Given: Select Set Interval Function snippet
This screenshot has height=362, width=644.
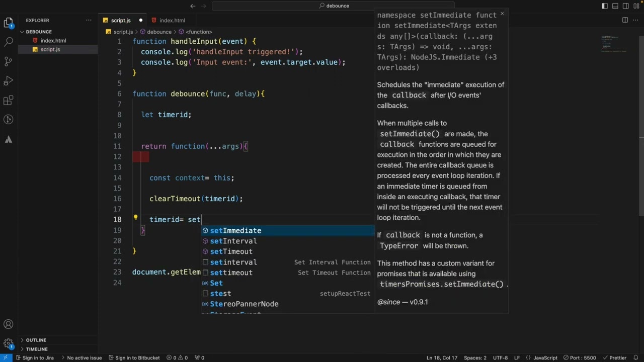Looking at the screenshot, I should tap(288, 262).
